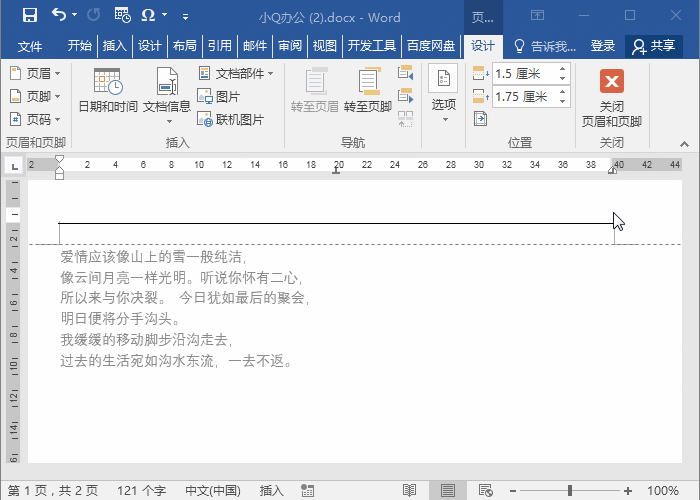Open 联机图片 online pictures
Image resolution: width=700 pixels, height=500 pixels.
point(230,119)
